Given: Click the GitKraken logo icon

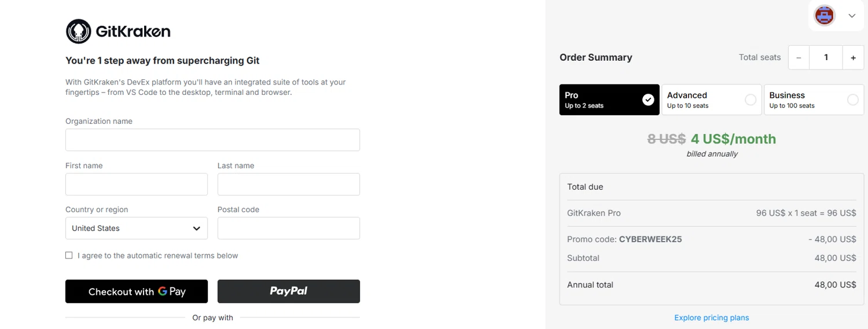Looking at the screenshot, I should pyautogui.click(x=78, y=31).
